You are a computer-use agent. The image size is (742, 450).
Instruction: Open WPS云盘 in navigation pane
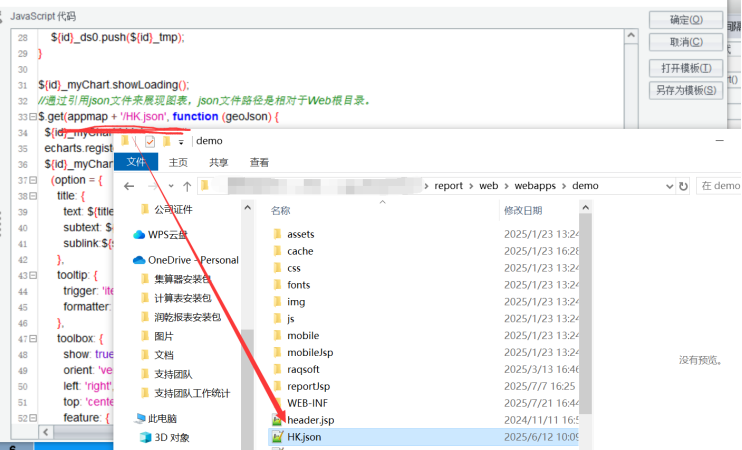(x=168, y=235)
